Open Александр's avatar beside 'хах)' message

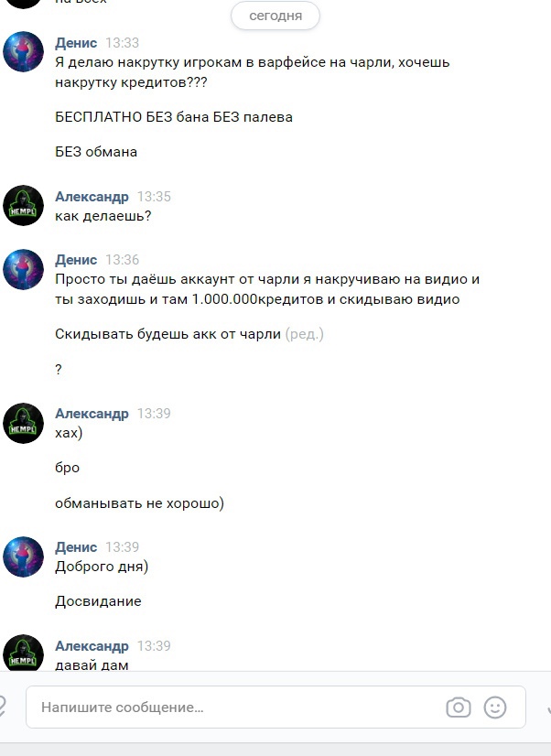pos(23,423)
